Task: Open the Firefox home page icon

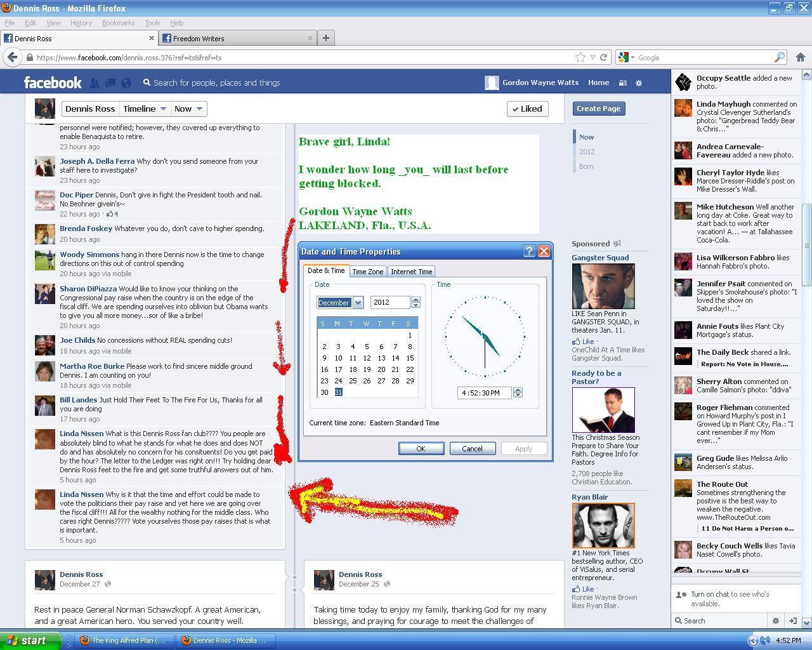Action: pos(800,57)
